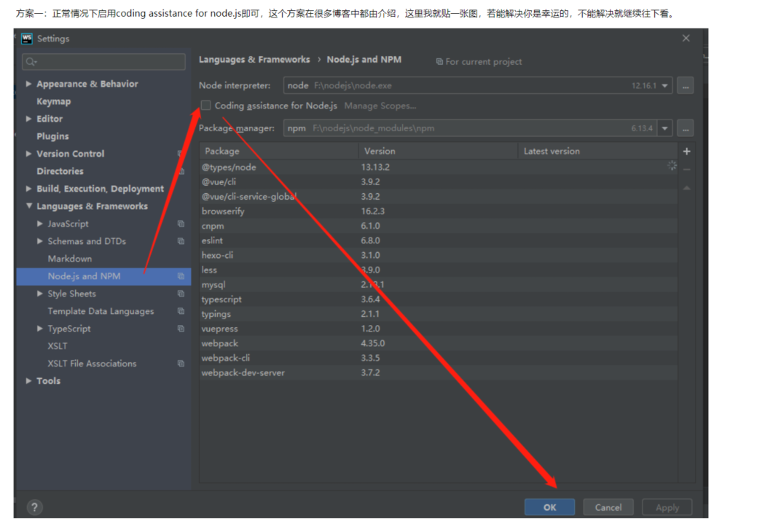Click the project-scope icon beside Style Sheets
Viewport: 757px width, 532px height.
pos(181,294)
